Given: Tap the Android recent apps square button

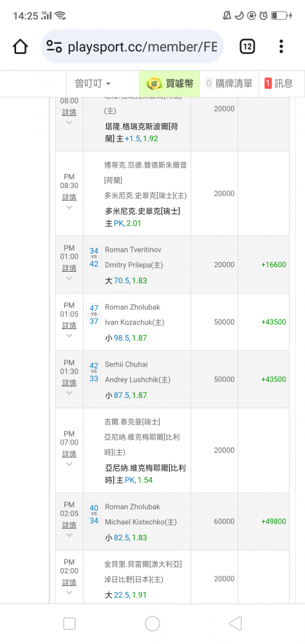Looking at the screenshot, I should (x=69, y=623).
